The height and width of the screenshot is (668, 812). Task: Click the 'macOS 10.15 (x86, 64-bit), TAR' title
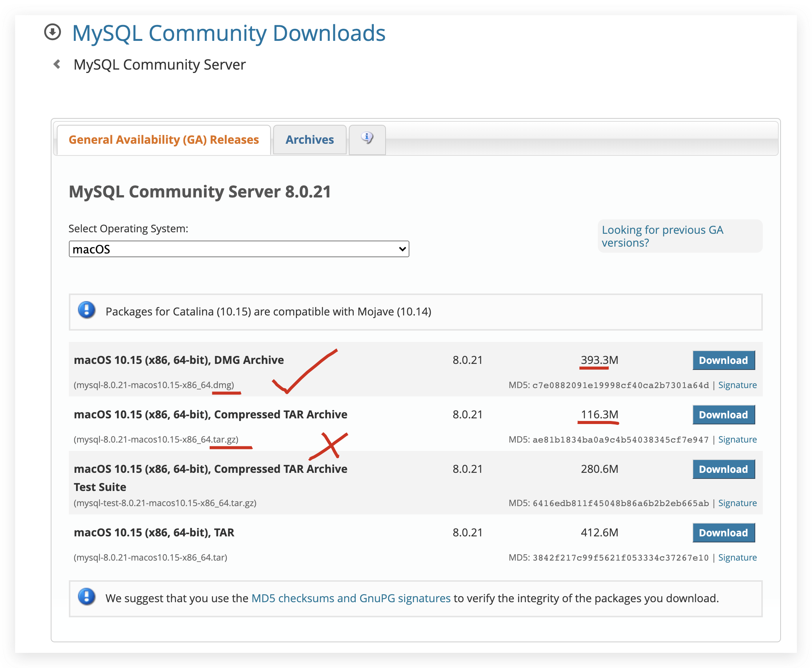(154, 533)
